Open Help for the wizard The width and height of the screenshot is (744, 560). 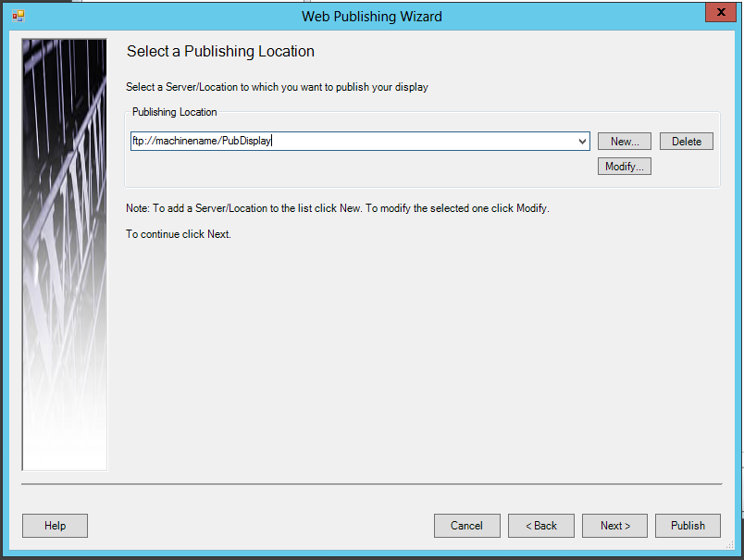point(56,526)
